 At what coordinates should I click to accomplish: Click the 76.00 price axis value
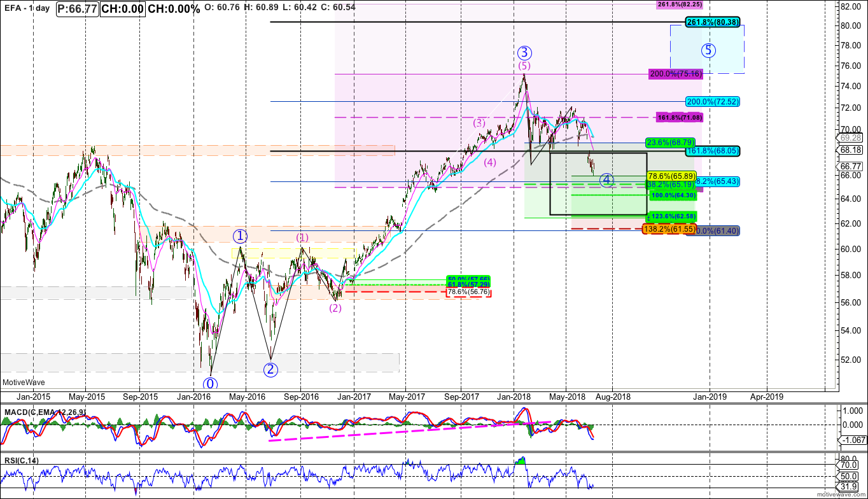pos(850,66)
